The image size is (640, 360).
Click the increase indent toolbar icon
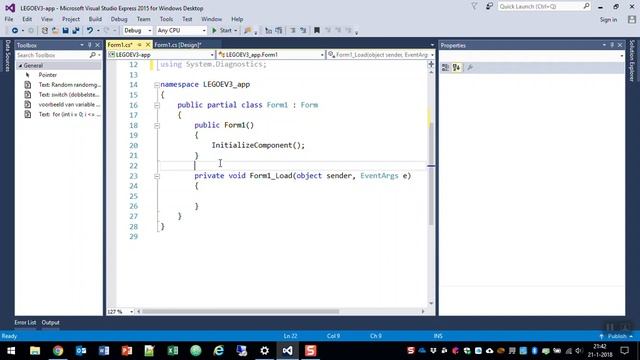coord(303,31)
